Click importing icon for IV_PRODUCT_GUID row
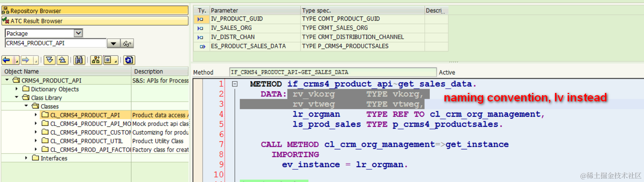644x182 pixels. click(200, 19)
